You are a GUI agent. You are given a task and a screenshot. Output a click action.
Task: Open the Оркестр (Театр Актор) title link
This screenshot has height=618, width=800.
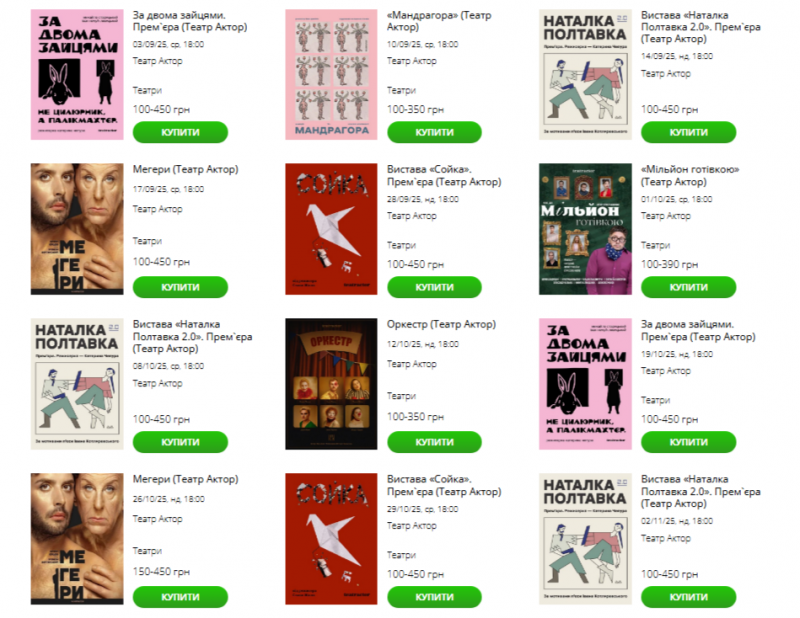pyautogui.click(x=441, y=325)
